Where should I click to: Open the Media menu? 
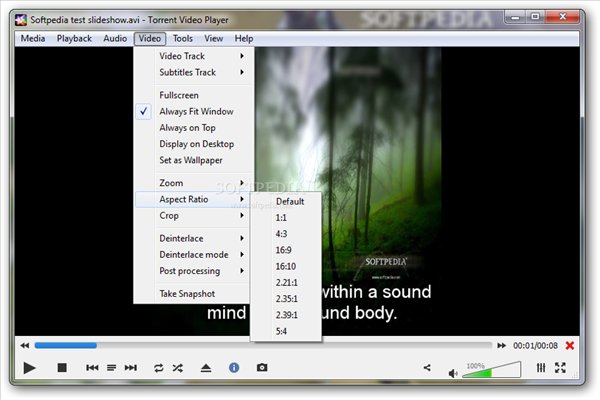[33, 39]
